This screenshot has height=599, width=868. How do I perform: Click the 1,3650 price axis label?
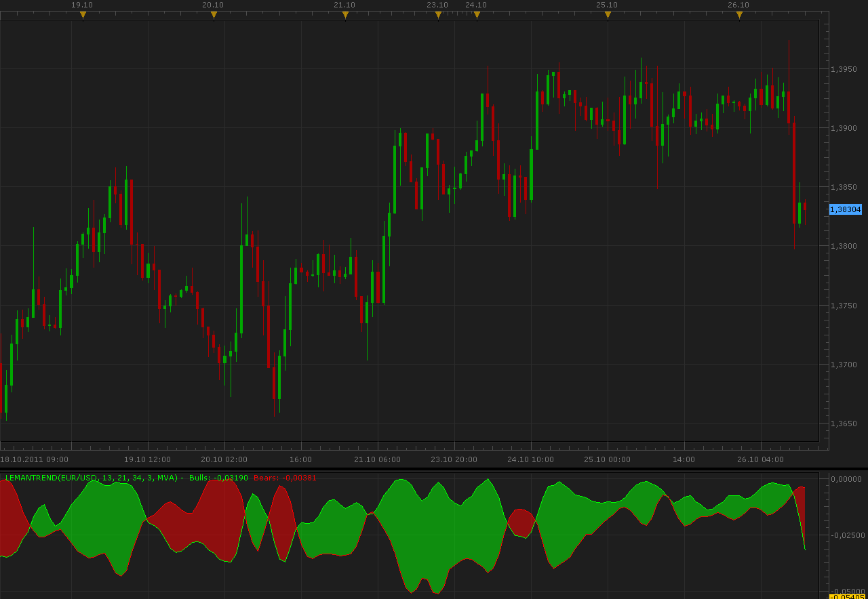click(845, 424)
